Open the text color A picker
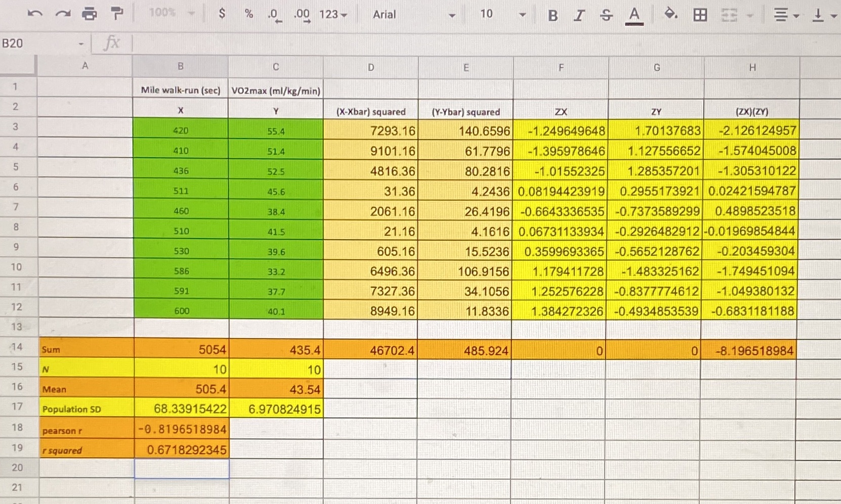The width and height of the screenshot is (841, 504). [x=634, y=15]
